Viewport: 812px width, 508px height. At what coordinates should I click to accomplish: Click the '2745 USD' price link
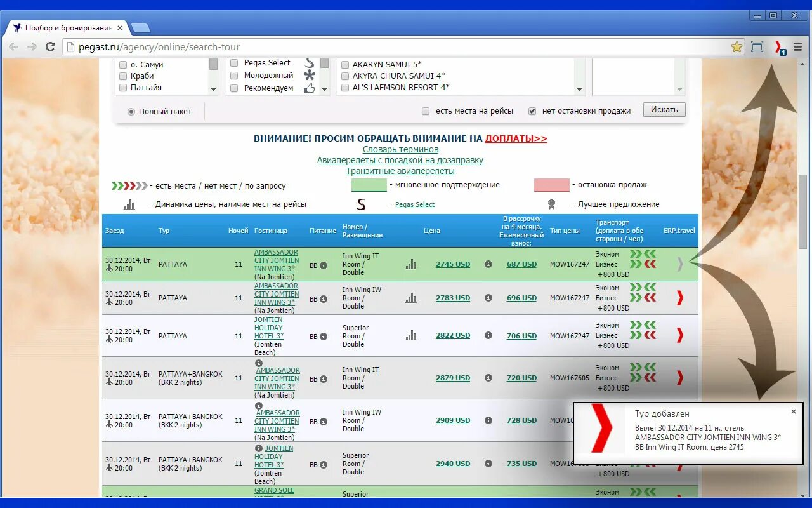pos(453,264)
